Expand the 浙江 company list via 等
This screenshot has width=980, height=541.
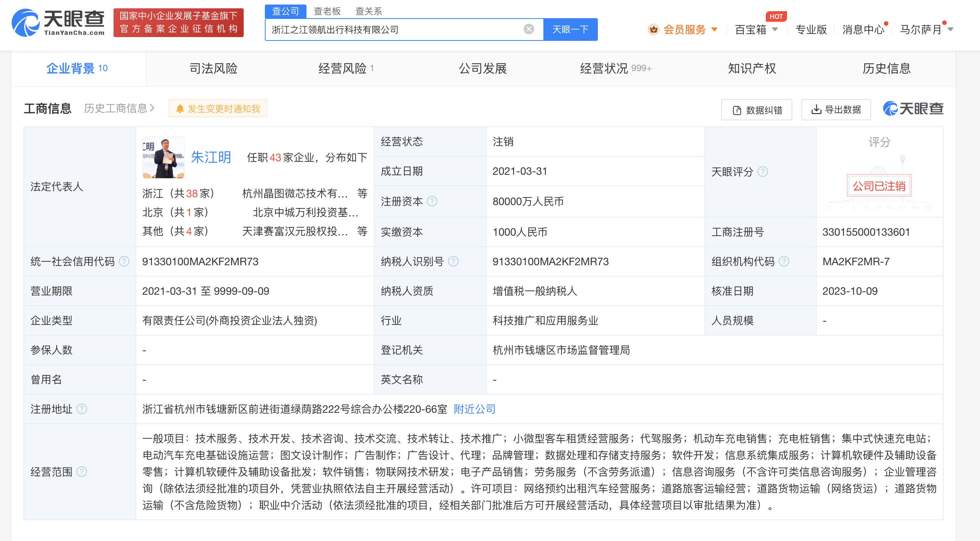(x=362, y=193)
